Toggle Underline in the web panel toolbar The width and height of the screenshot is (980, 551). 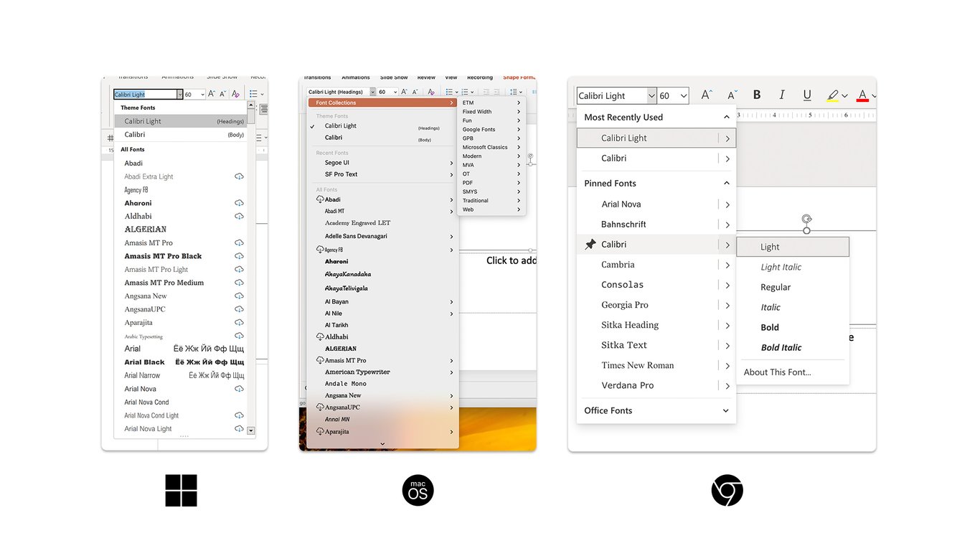[807, 95]
